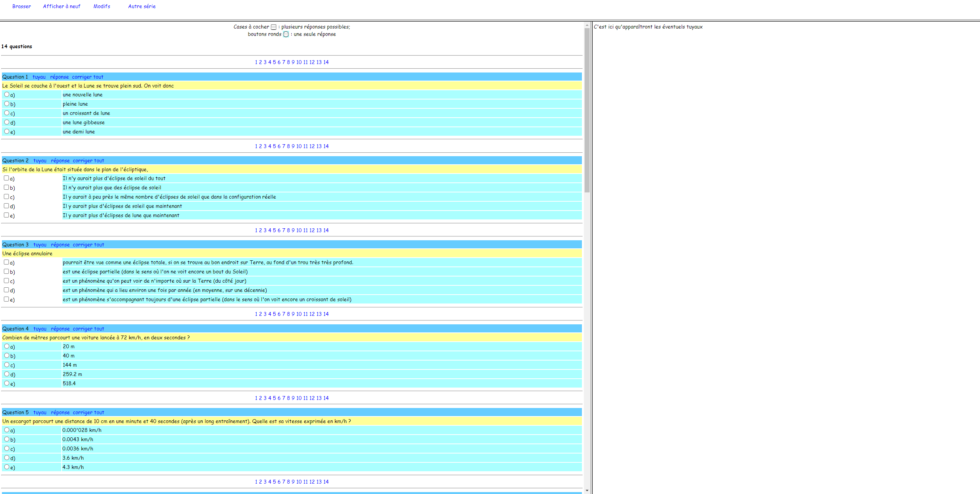Click scrollbar up arrow of the questions panel
Screen dimensions: 980x494
tap(587, 25)
